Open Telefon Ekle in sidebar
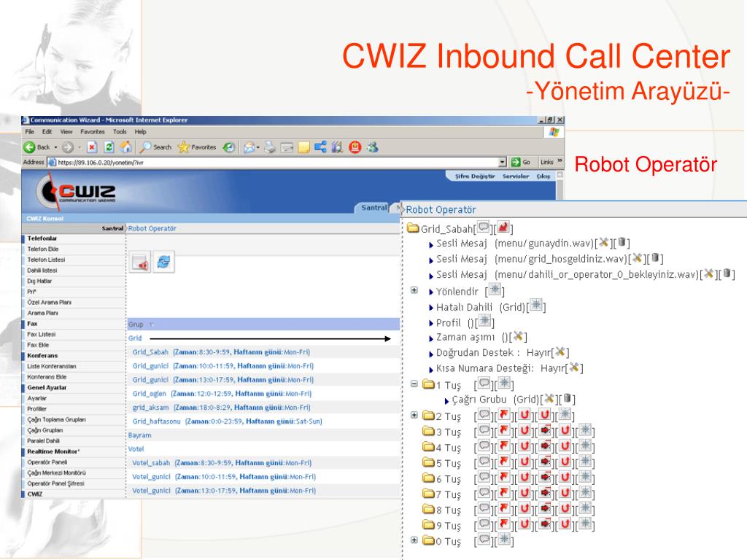This screenshot has width=747, height=560. 43,249
